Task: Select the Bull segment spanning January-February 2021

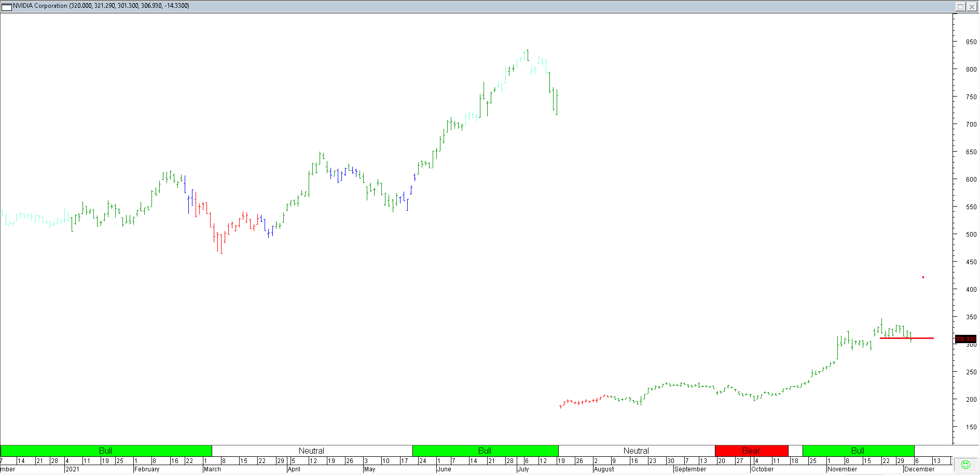Action: (x=106, y=451)
